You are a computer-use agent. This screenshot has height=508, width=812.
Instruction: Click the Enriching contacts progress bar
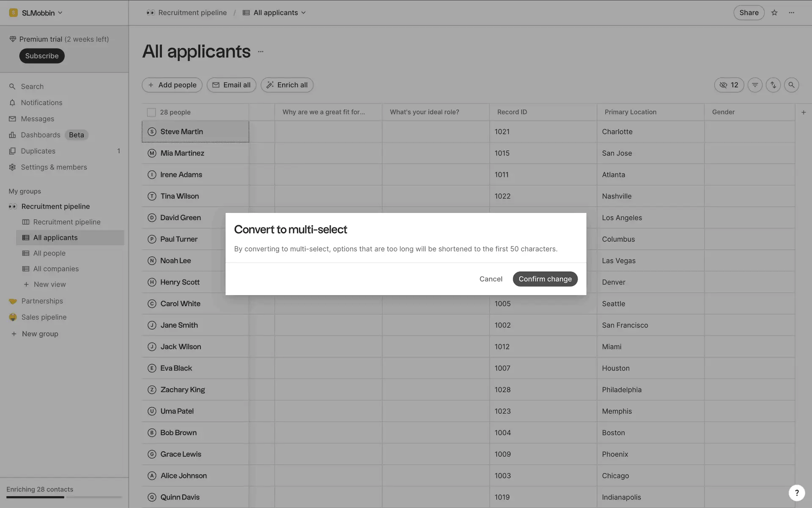pyautogui.click(x=64, y=497)
